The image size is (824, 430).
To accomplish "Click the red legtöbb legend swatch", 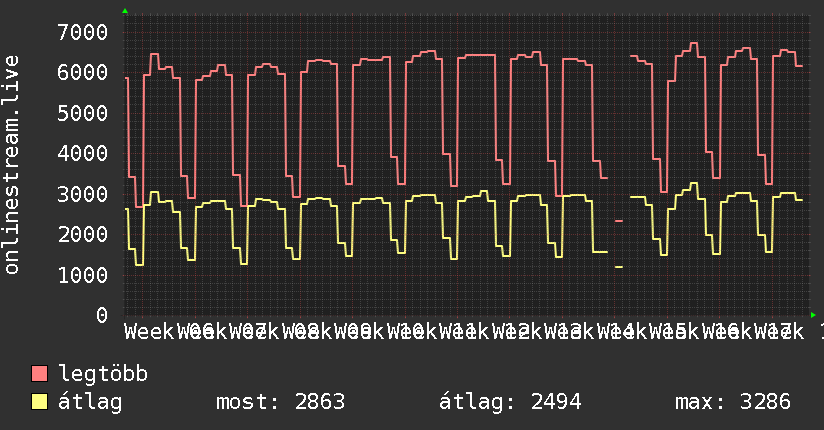I will (39, 374).
